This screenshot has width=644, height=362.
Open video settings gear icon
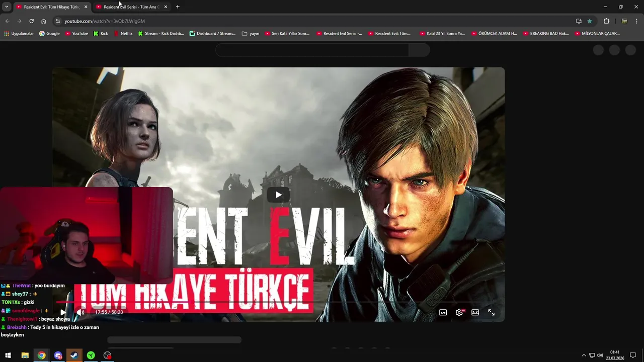click(459, 312)
